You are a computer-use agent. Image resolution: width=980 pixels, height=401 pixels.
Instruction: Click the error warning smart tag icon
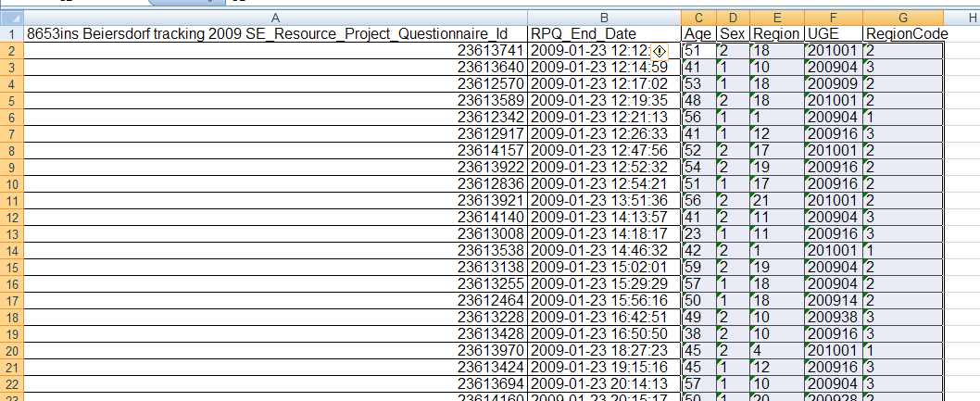click(x=660, y=51)
